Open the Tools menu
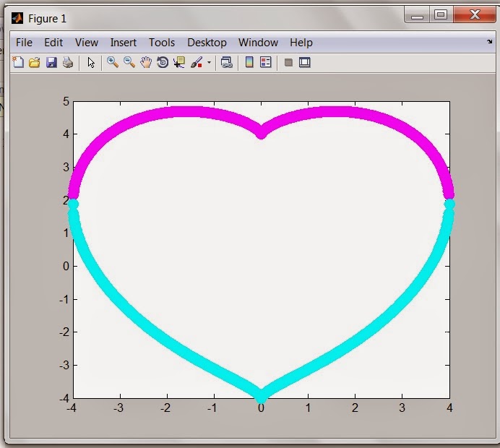500x448 pixels. [x=162, y=43]
